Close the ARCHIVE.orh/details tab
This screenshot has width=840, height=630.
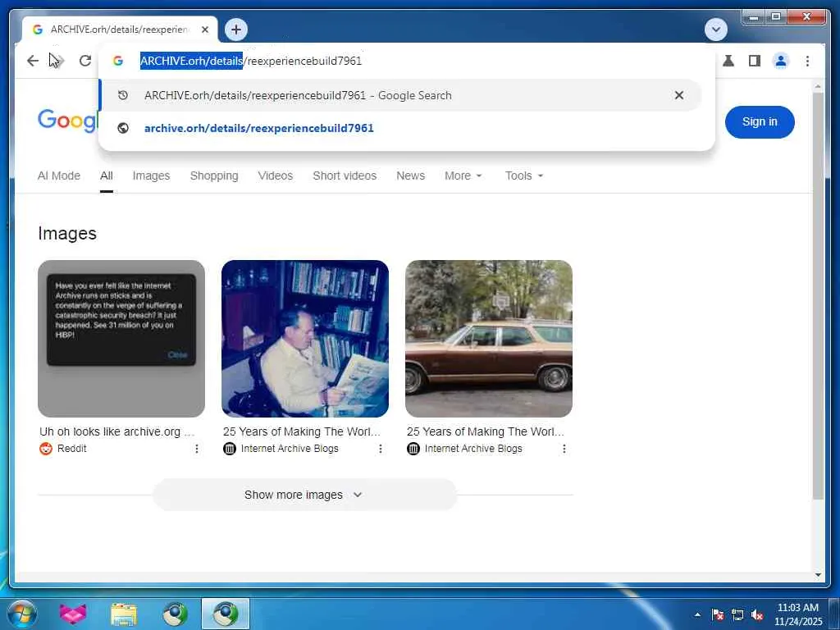204,30
